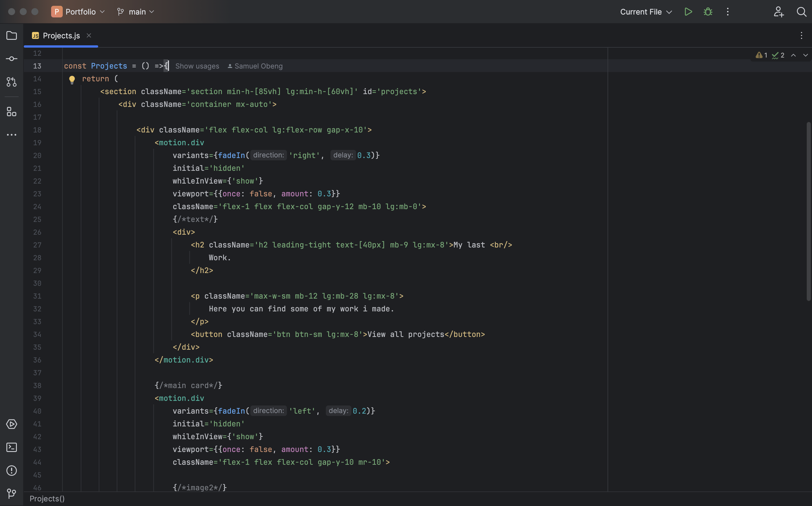Debug the current file
This screenshot has width=812, height=506.
708,12
